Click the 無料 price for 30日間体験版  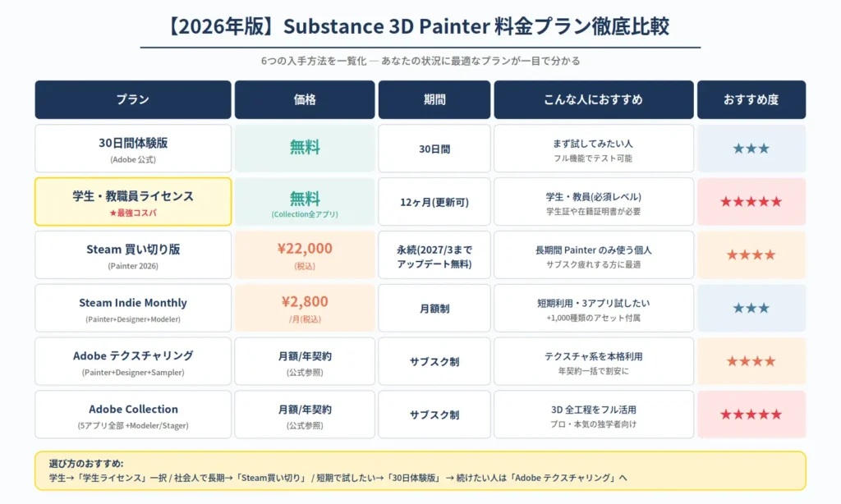[x=305, y=149]
